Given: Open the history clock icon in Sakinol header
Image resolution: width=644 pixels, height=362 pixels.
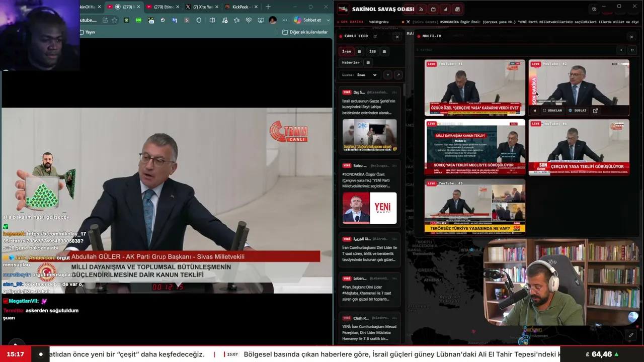Looking at the screenshot, I should [x=594, y=9].
